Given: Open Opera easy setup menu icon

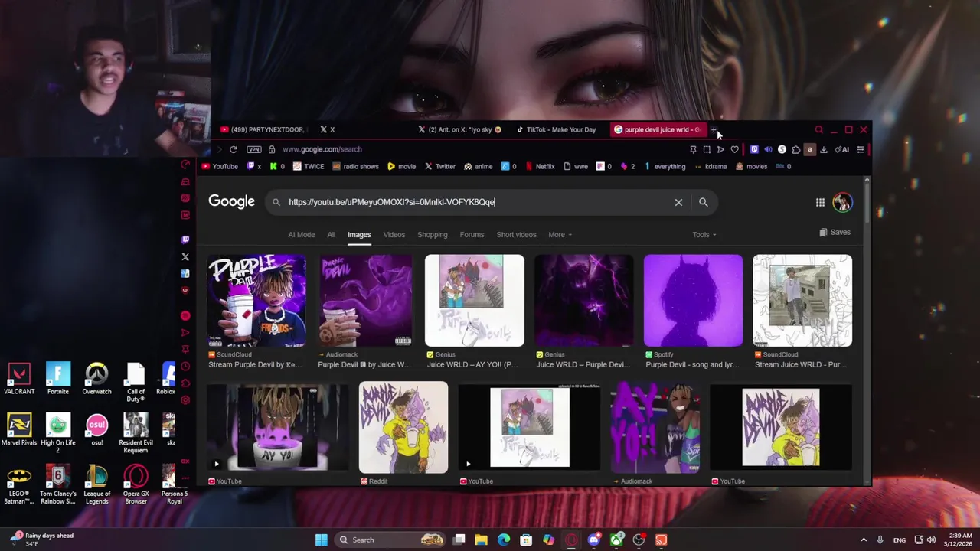Looking at the screenshot, I should tap(861, 149).
